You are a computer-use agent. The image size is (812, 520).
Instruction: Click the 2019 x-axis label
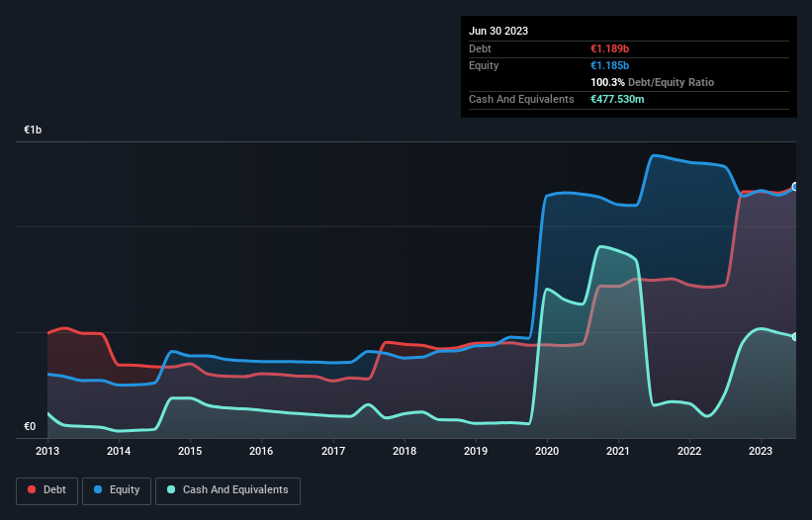476,451
